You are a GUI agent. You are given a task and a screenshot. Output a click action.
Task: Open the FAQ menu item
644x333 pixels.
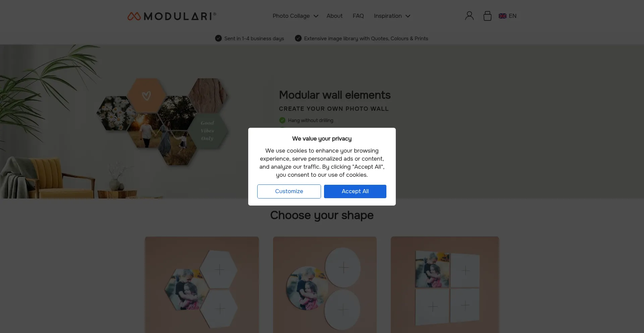tap(358, 16)
